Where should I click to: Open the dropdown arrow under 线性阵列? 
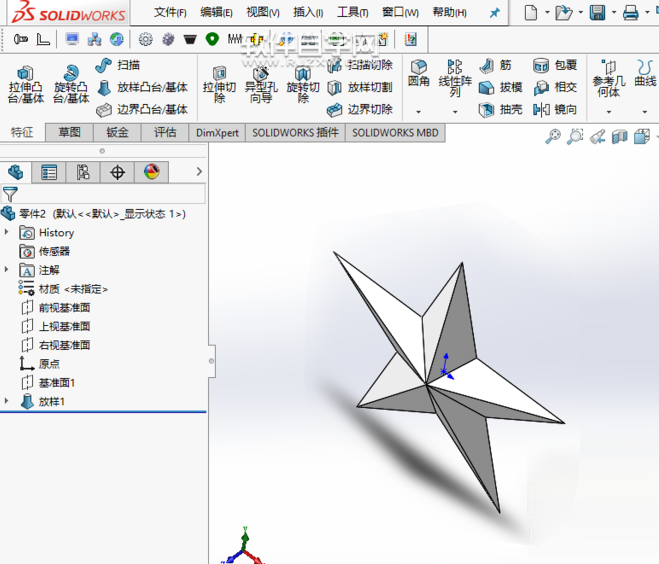(x=455, y=112)
